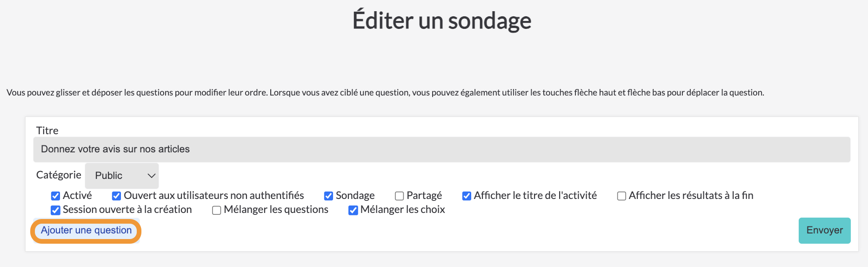Toggle Ouvert aux utilisateurs non authentifiés checkbox
Viewport: 868px width, 267px height.
pyautogui.click(x=116, y=196)
